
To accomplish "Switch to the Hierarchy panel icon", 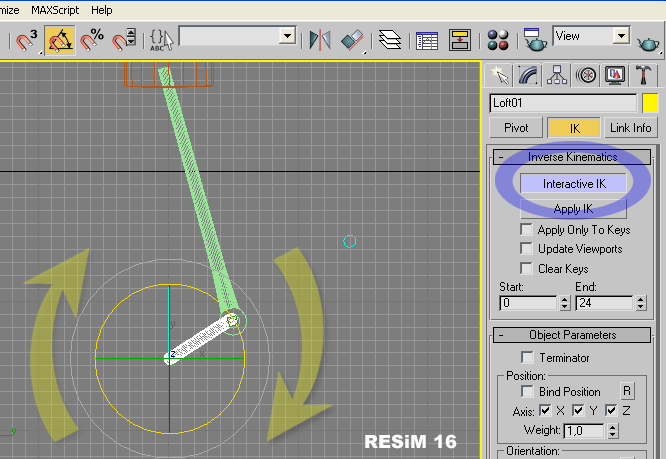I will click(559, 76).
